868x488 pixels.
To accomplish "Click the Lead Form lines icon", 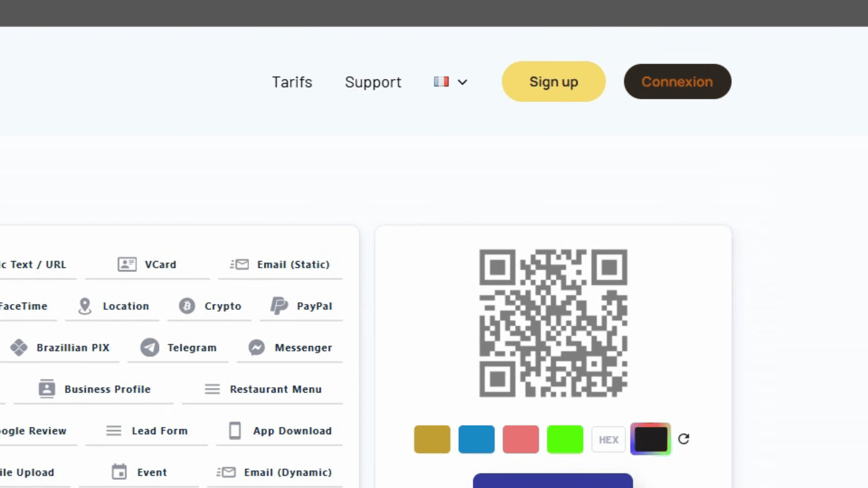I will (113, 431).
